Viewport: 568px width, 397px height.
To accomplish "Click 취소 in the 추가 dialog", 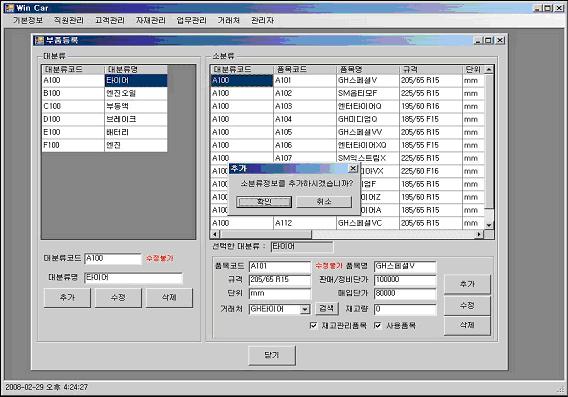I will coord(324,202).
